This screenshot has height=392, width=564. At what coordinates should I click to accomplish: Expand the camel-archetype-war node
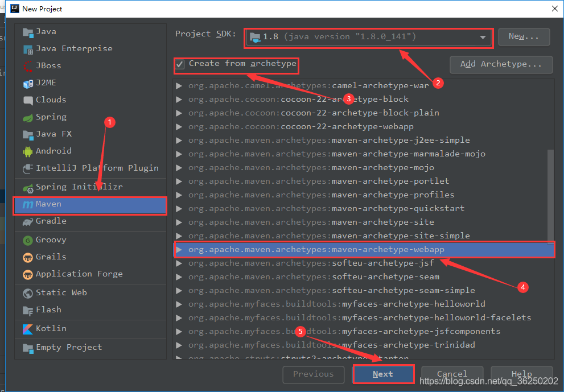(x=179, y=86)
